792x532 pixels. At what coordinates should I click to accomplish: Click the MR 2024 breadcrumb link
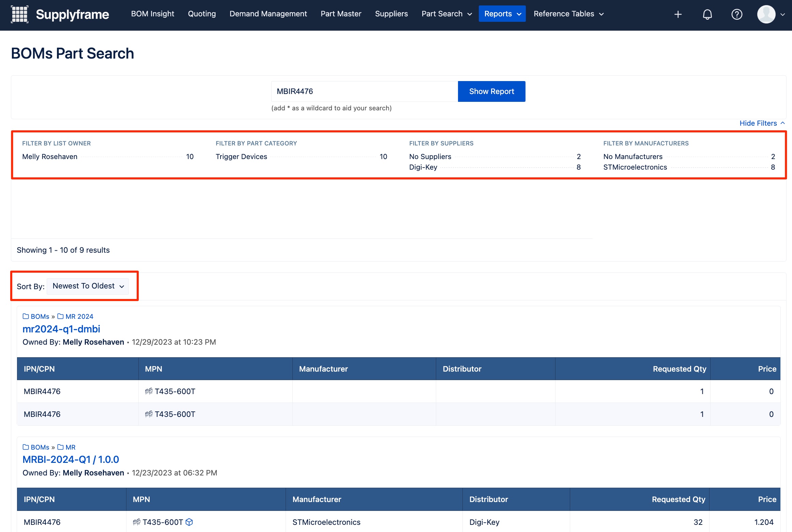(x=79, y=316)
